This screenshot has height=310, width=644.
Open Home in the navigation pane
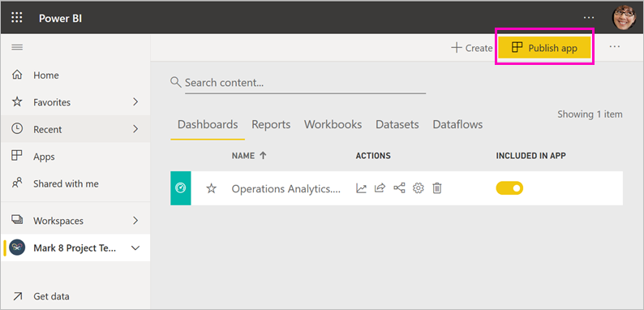75,75
